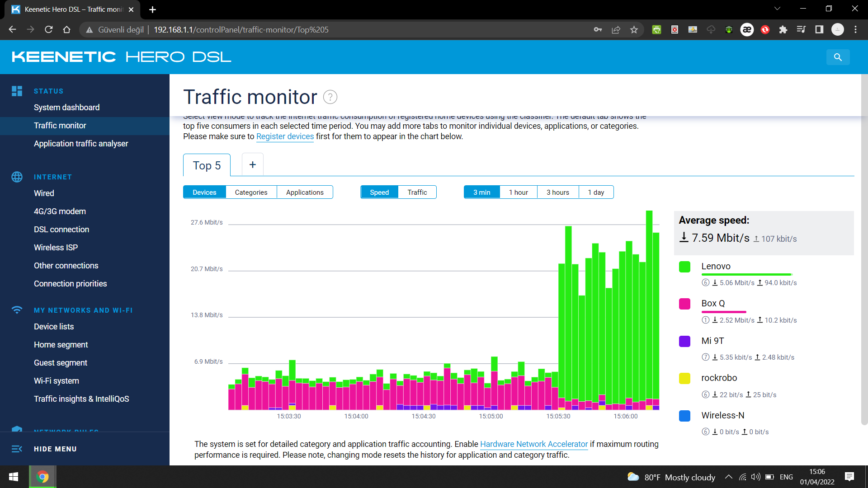
Task: Click the rockrobo yellow color swatch
Action: (x=684, y=378)
